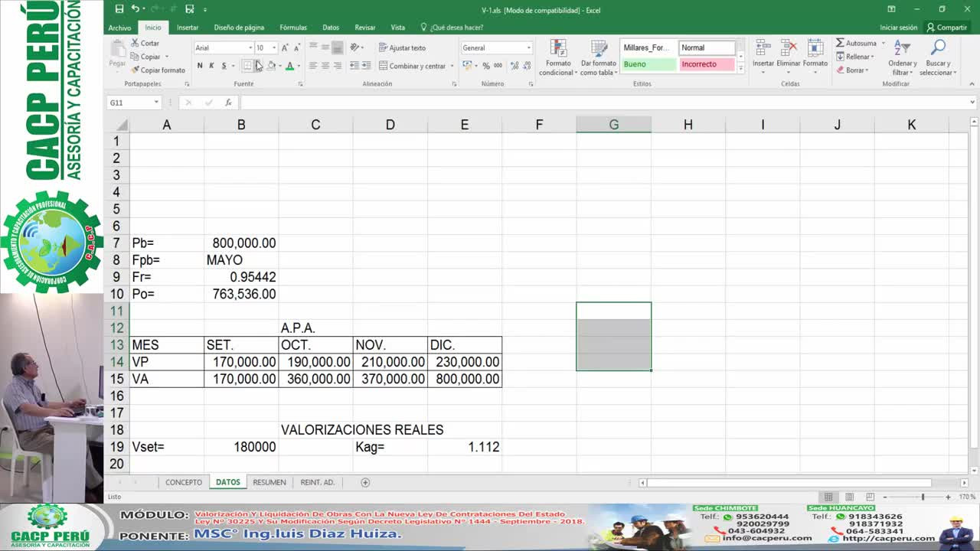The image size is (980, 551).
Task: Toggle italic formatting with K
Action: (211, 67)
